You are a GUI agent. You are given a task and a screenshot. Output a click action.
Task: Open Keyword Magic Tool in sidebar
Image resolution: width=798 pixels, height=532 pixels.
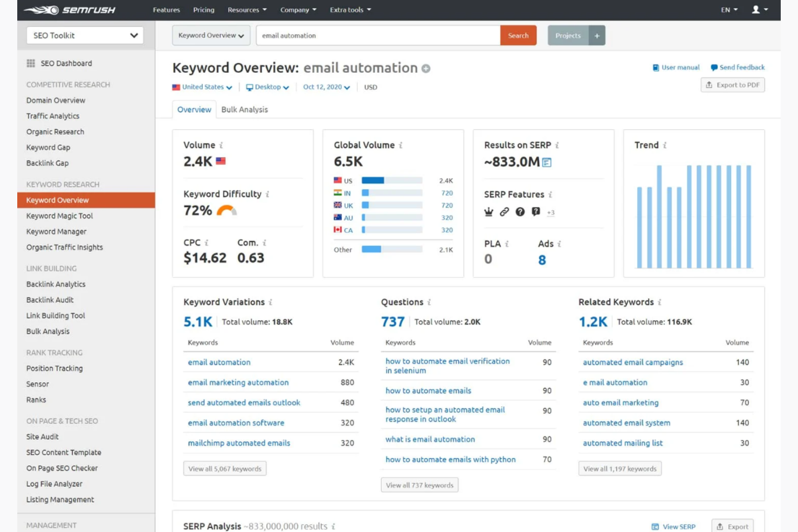[x=59, y=216]
